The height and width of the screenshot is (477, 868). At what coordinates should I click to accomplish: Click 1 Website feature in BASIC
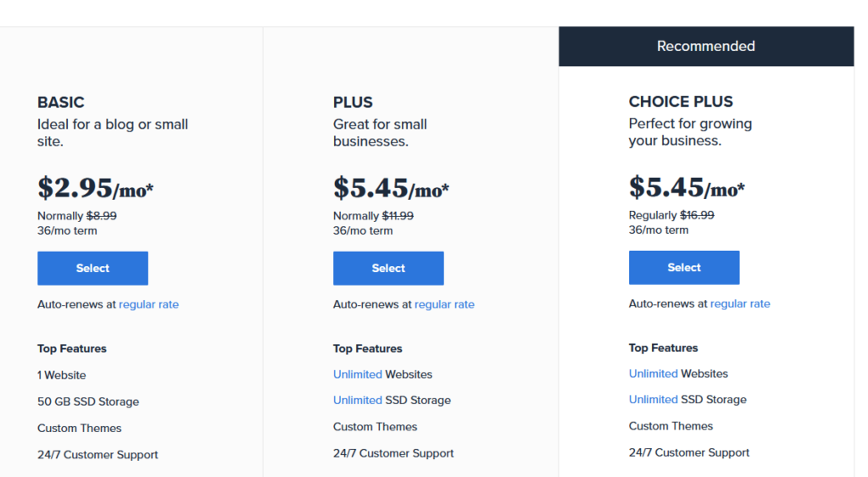point(61,375)
